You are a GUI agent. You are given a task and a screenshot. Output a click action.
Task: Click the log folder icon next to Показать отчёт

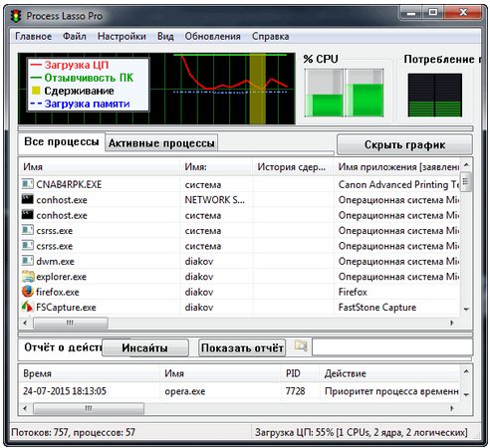[x=301, y=346]
